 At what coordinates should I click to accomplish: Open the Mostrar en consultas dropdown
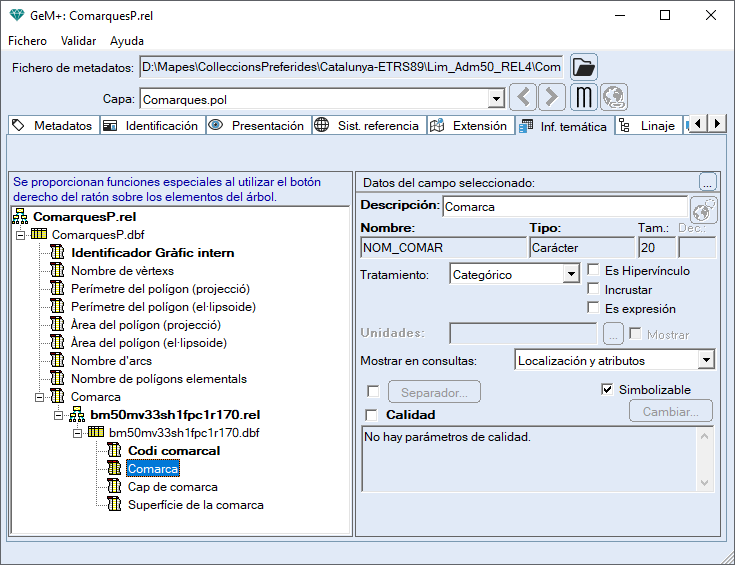706,360
